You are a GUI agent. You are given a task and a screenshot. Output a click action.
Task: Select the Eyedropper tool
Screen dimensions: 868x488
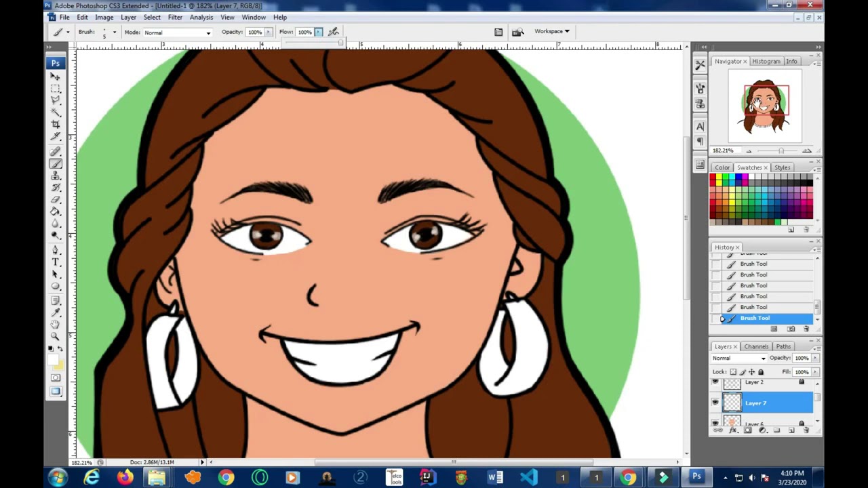point(56,312)
